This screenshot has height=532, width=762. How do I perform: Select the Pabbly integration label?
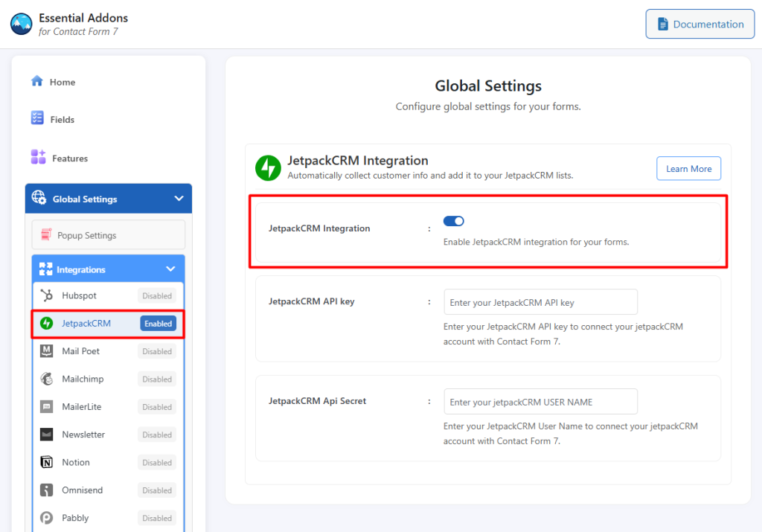click(x=75, y=518)
